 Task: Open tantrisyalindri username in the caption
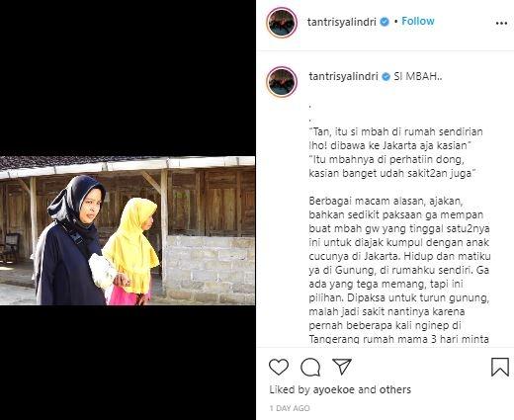(x=343, y=76)
